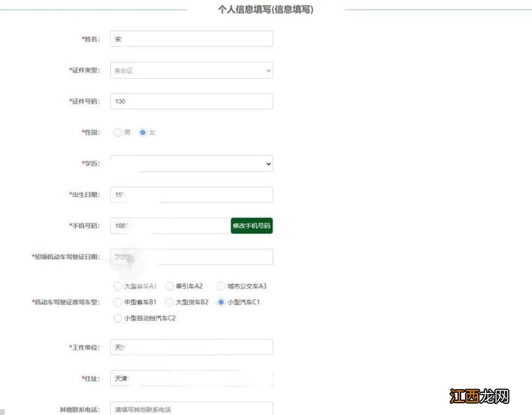Select 小型汽车C1 license type
The image size is (532, 415).
220,302
